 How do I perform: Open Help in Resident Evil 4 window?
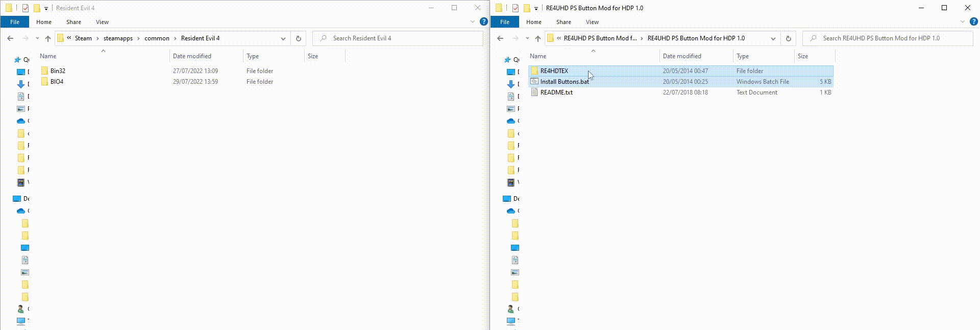click(x=483, y=21)
